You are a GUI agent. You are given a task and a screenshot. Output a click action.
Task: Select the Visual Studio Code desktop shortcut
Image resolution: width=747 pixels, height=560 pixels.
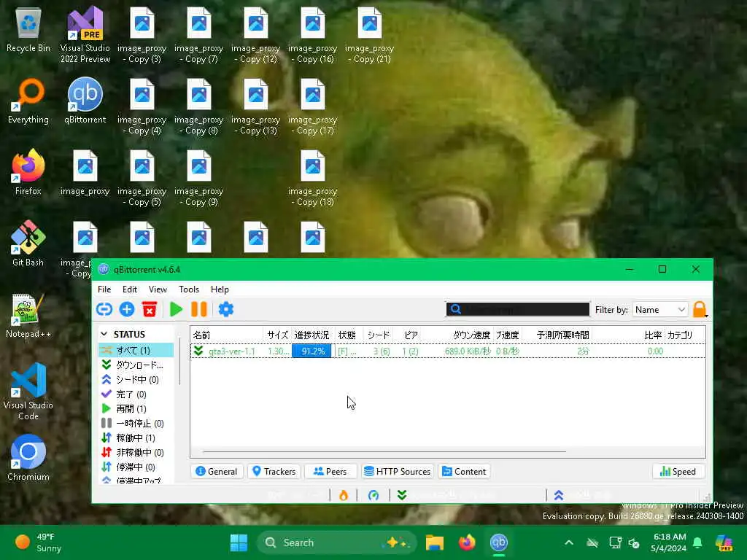point(28,392)
